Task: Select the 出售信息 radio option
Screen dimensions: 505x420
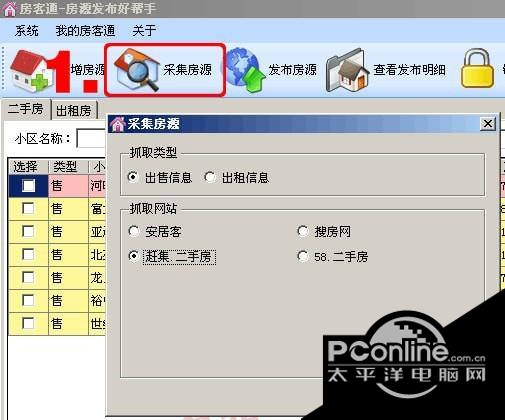Action: click(x=133, y=177)
